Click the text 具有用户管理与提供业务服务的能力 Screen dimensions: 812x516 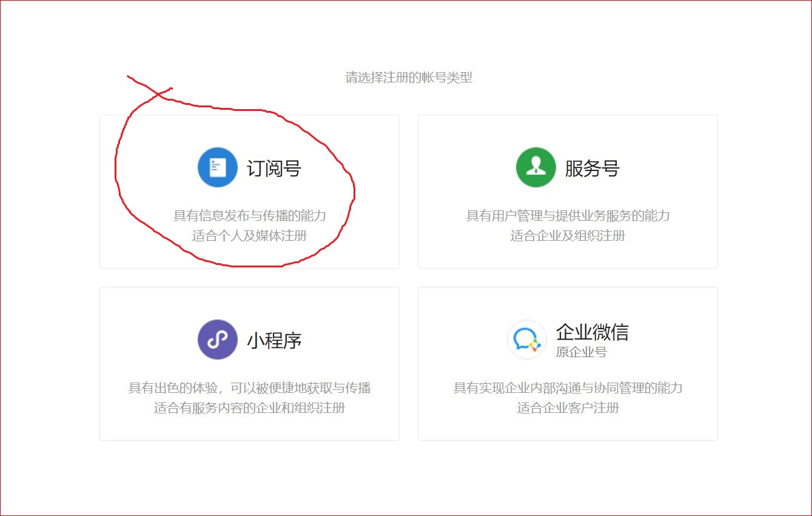568,216
